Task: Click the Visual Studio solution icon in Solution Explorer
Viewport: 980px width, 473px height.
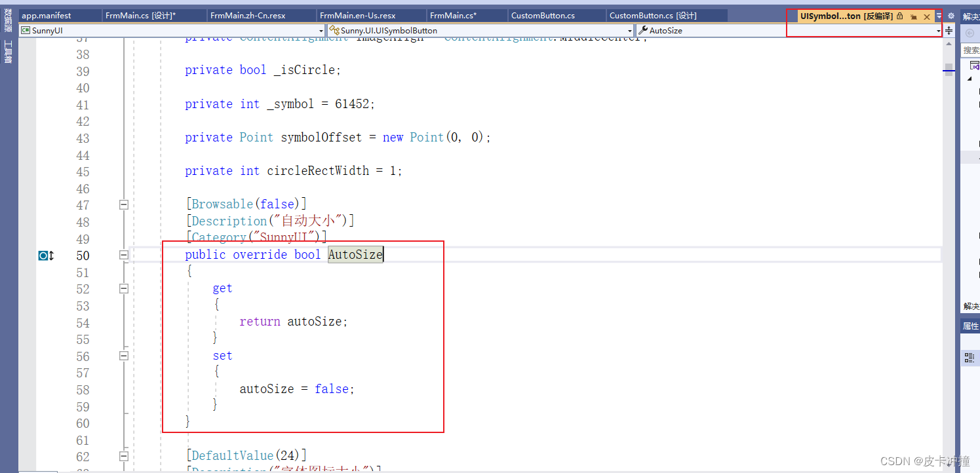Action: (975, 65)
